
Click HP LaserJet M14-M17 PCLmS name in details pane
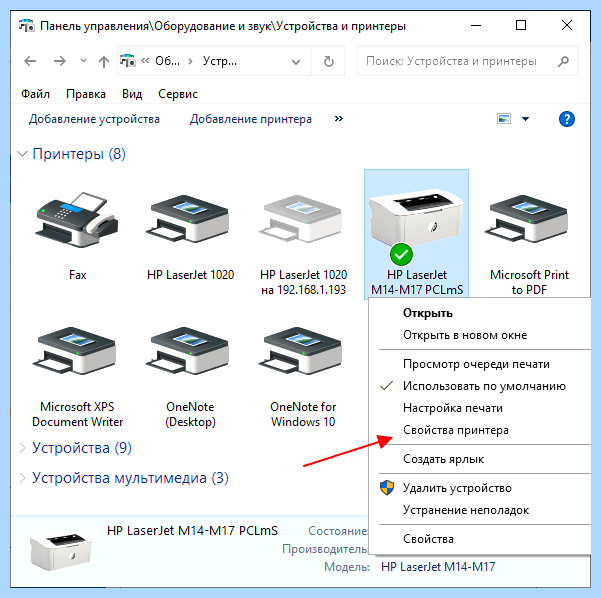[x=192, y=531]
